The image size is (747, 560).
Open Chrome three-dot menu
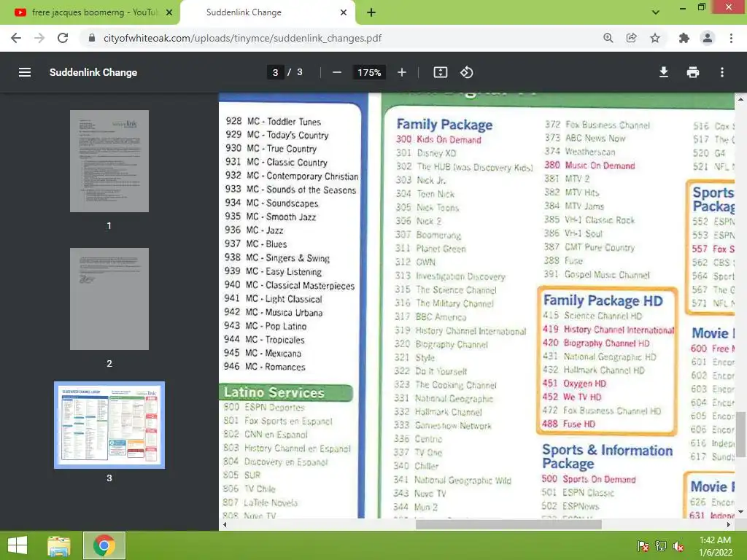tap(731, 38)
